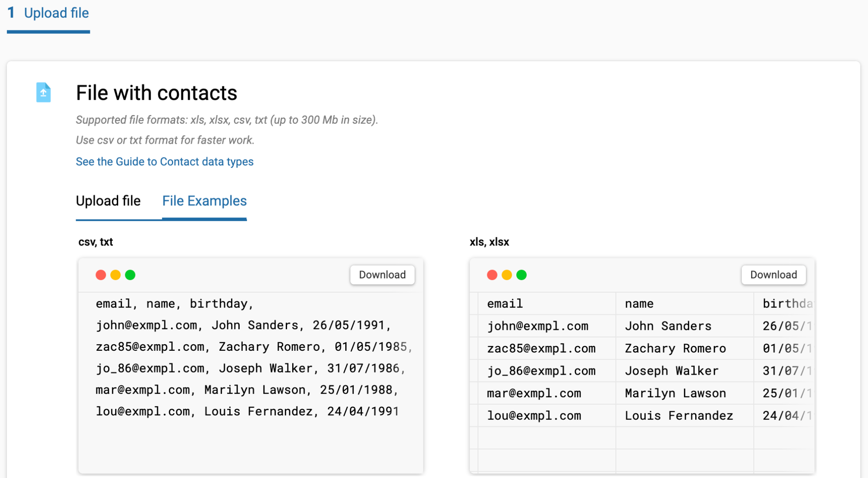Select the name column header cell
The height and width of the screenshot is (478, 868).
(x=684, y=303)
